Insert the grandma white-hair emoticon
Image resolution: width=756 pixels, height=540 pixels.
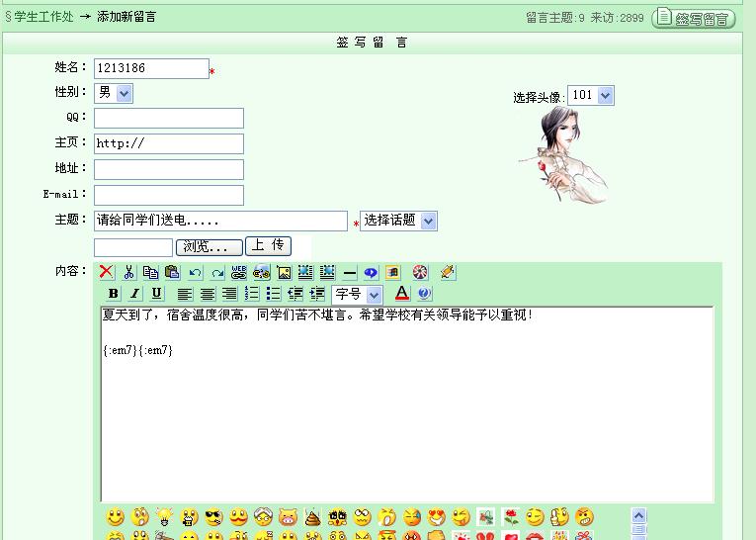(x=263, y=517)
